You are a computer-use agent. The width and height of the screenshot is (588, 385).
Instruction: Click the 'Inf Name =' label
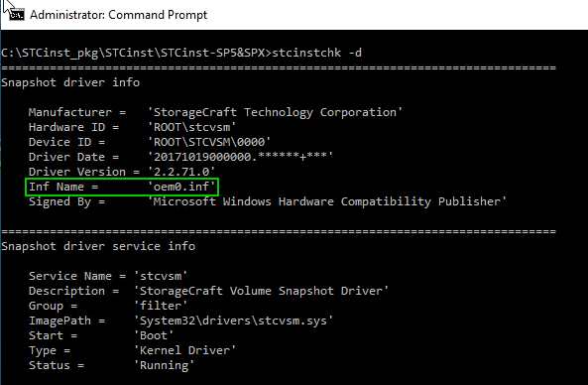(x=63, y=187)
